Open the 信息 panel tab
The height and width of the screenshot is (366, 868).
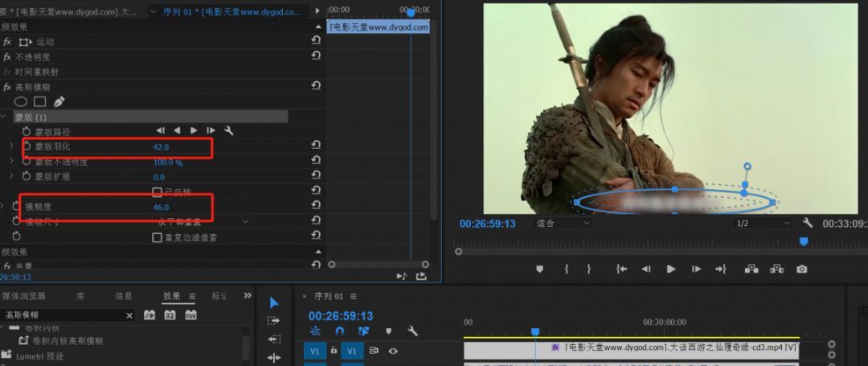point(124,296)
